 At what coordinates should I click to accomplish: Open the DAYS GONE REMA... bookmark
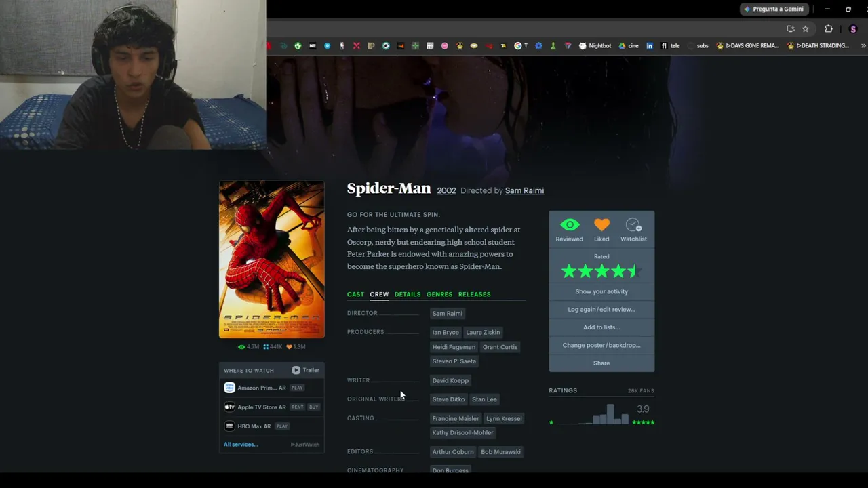point(747,46)
